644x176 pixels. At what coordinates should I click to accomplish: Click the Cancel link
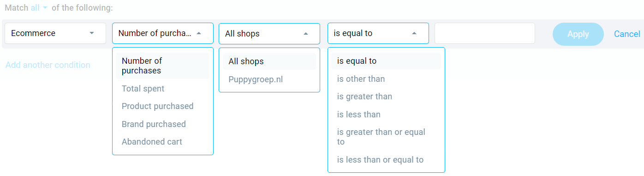pos(627,34)
